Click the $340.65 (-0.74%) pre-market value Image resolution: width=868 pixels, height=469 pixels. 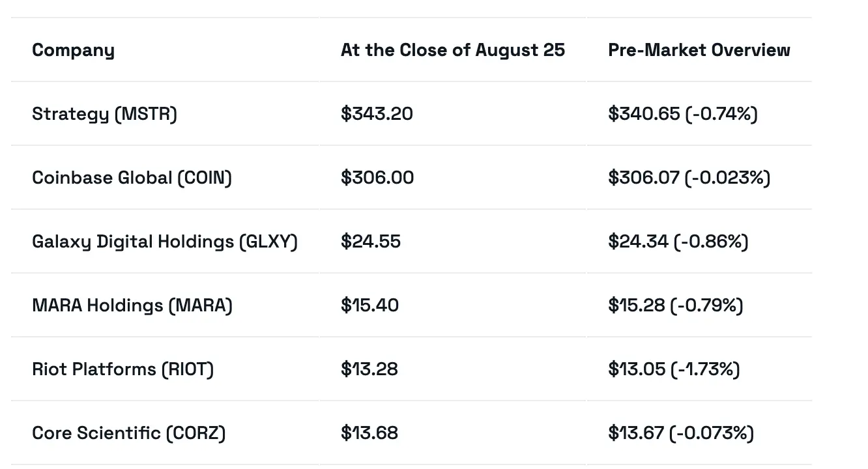(x=682, y=114)
